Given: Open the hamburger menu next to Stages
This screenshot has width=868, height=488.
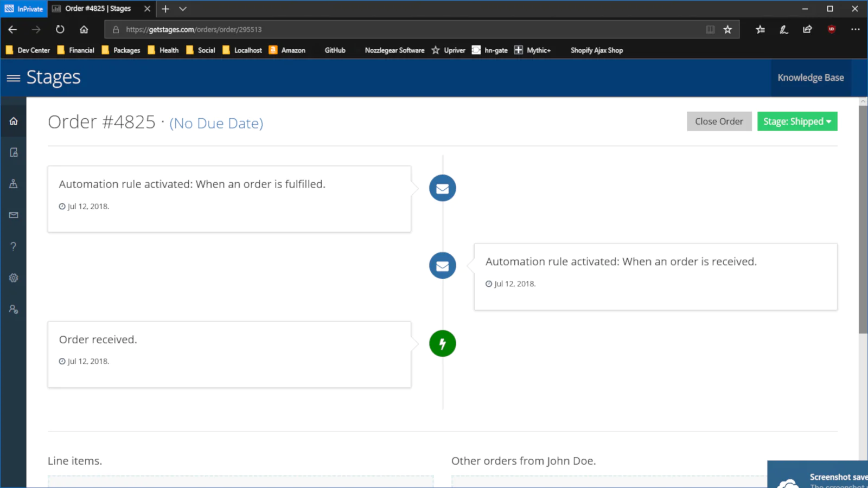Looking at the screenshot, I should [x=14, y=78].
